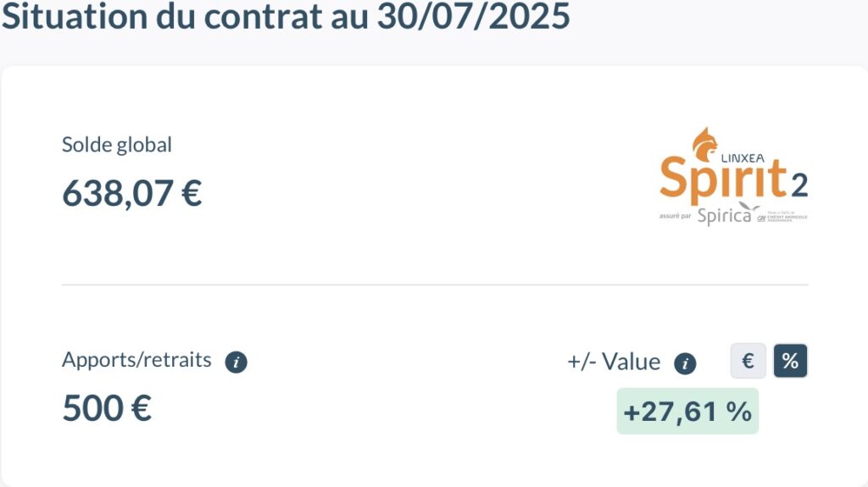The image size is (868, 487).
Task: Click the Solde global label
Action: tap(117, 145)
